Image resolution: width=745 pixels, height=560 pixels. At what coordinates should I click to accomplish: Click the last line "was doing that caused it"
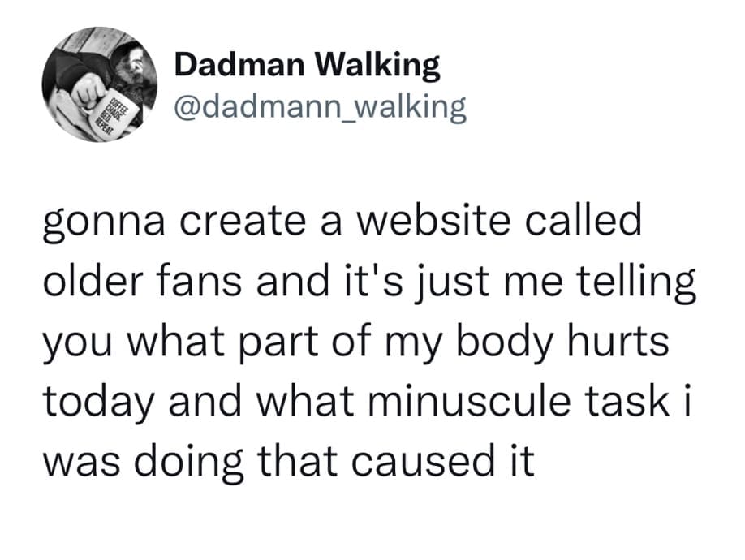288,460
